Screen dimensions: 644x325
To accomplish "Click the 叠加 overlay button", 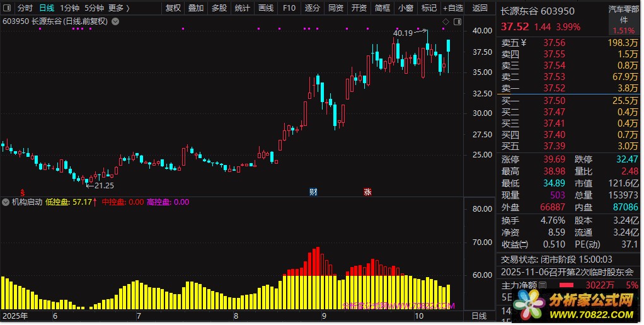I will (196, 8).
